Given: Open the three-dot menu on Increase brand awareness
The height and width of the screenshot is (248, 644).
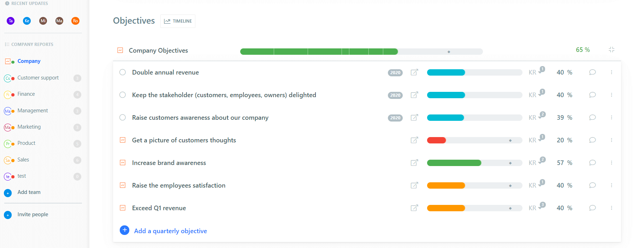Looking at the screenshot, I should pos(611,163).
